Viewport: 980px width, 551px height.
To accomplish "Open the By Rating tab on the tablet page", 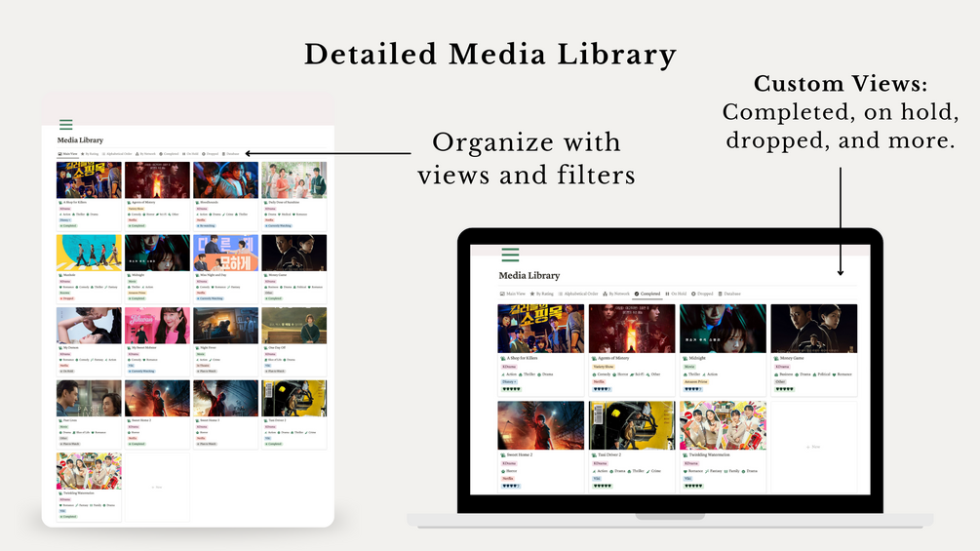I will click(x=90, y=154).
